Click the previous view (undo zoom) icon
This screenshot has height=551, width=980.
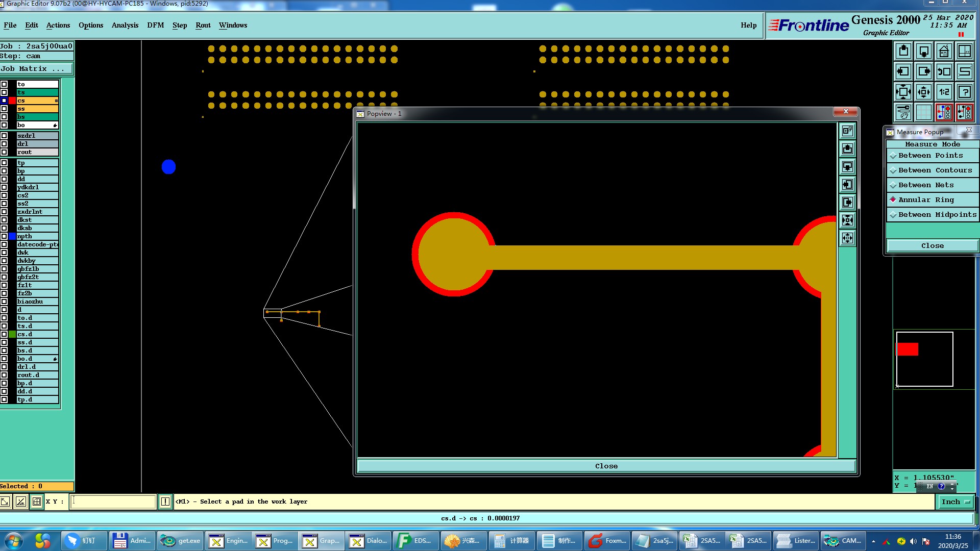[x=944, y=71]
